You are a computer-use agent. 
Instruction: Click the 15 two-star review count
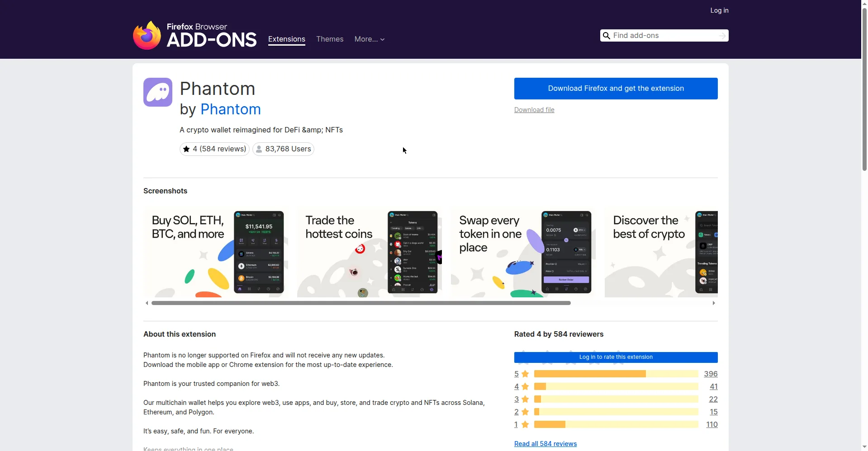[714, 412]
